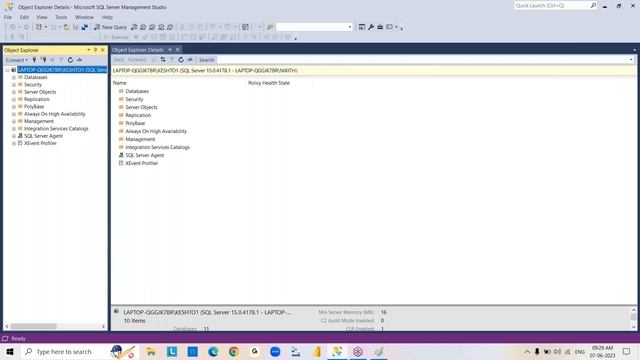640x360 pixels.
Task: Click the Find in Files icon
Action: click(270, 27)
